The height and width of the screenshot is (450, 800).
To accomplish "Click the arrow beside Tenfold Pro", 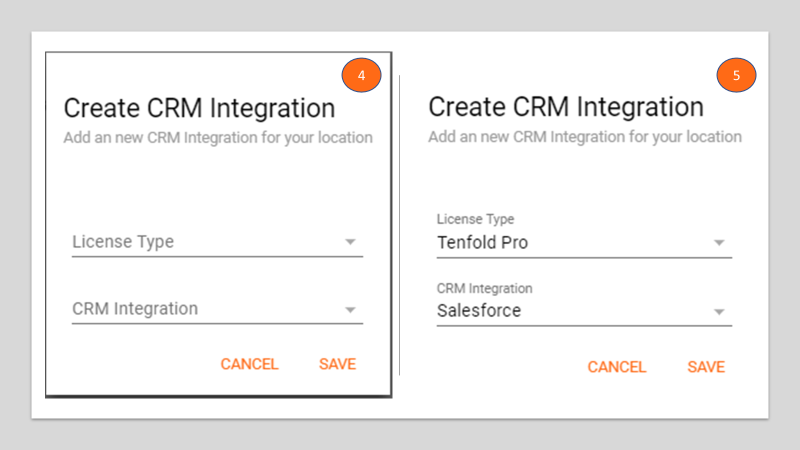I will (719, 243).
